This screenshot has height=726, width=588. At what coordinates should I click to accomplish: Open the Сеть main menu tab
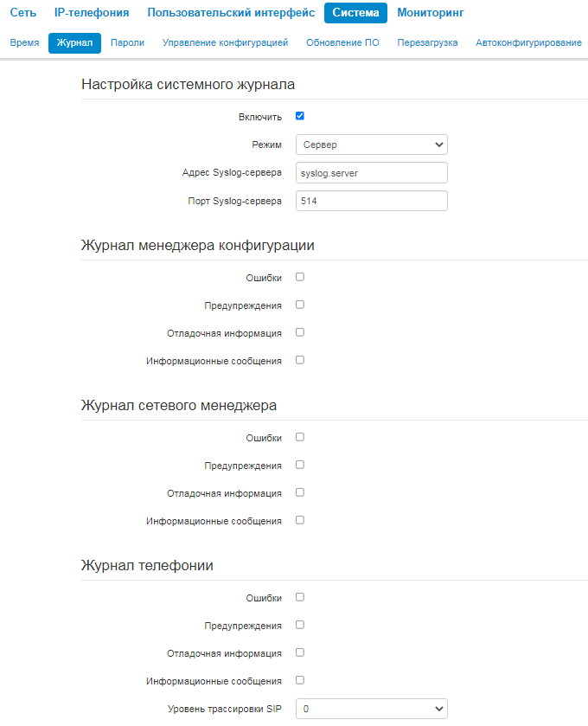pyautogui.click(x=23, y=13)
